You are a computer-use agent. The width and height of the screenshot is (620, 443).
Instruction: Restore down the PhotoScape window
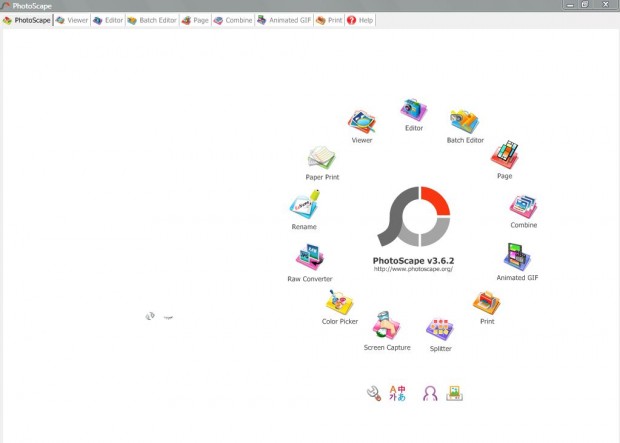[585, 5]
